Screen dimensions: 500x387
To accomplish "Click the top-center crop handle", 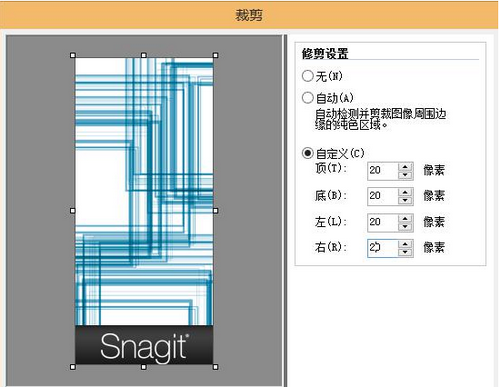I will click(144, 55).
